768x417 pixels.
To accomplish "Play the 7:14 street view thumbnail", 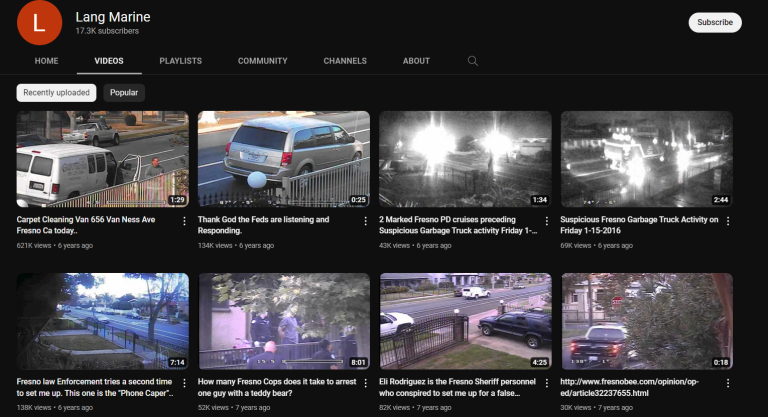I will coord(102,321).
